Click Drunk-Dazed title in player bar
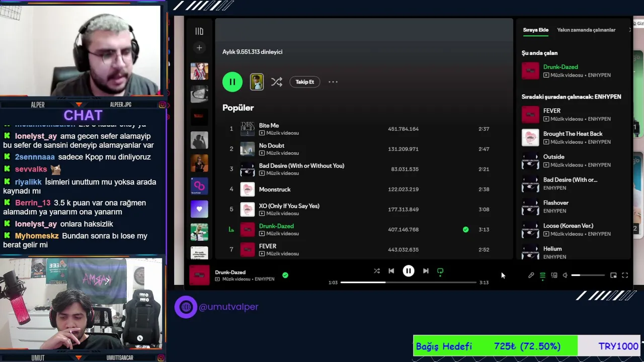Screen dimensions: 644x362 (230, 273)
